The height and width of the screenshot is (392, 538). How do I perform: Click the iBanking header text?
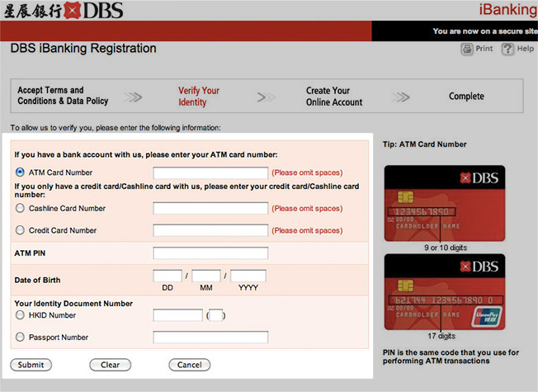508,10
